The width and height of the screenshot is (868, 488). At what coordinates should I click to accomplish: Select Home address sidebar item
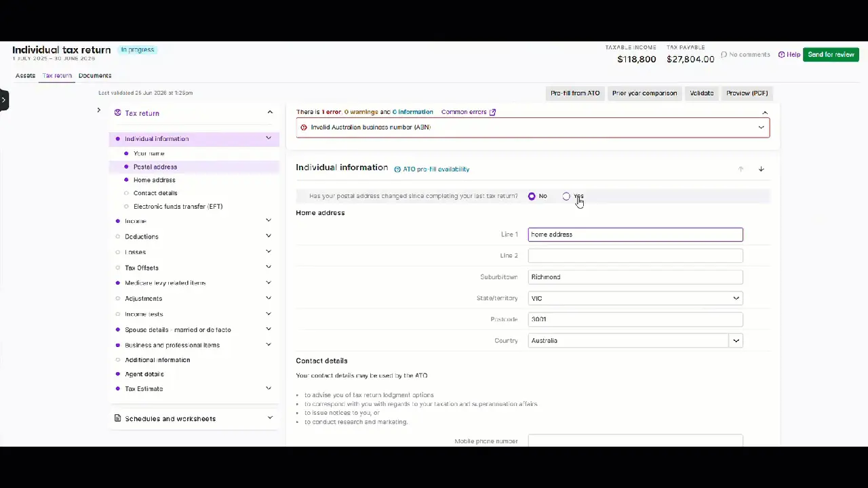[155, 180]
